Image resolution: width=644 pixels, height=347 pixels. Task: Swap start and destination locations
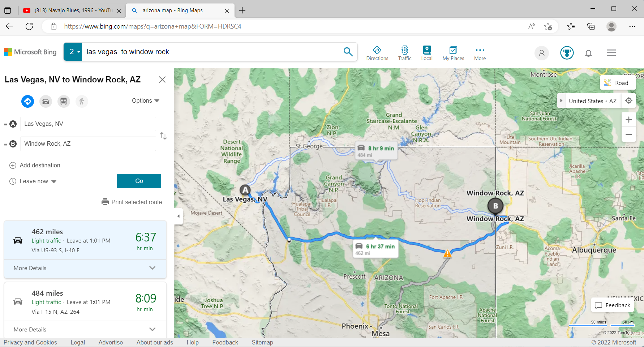pyautogui.click(x=163, y=136)
